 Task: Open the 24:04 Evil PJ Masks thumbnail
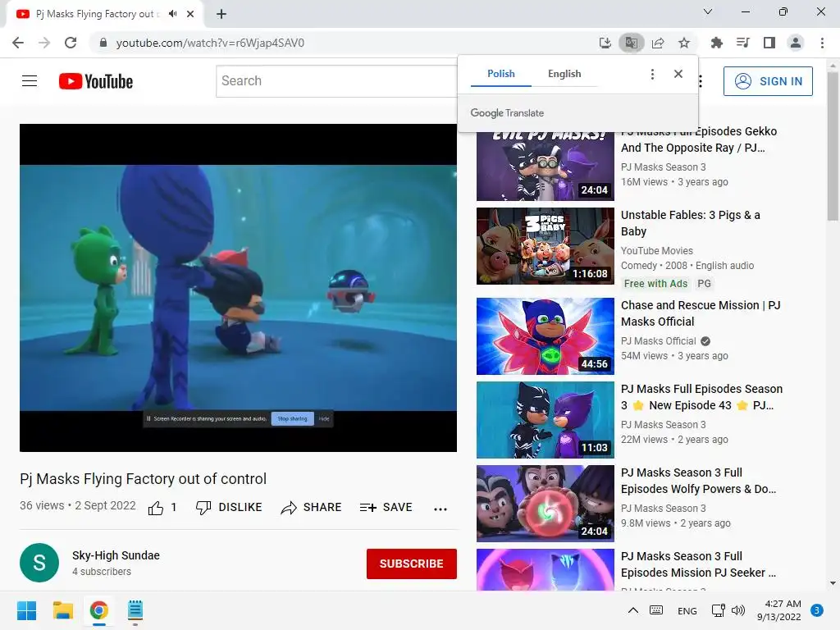click(x=546, y=166)
